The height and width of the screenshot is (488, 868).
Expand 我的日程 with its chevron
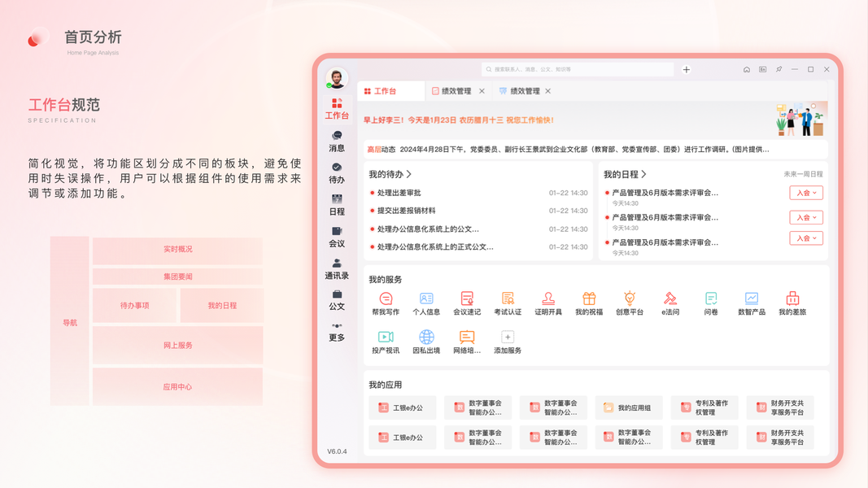click(x=643, y=174)
